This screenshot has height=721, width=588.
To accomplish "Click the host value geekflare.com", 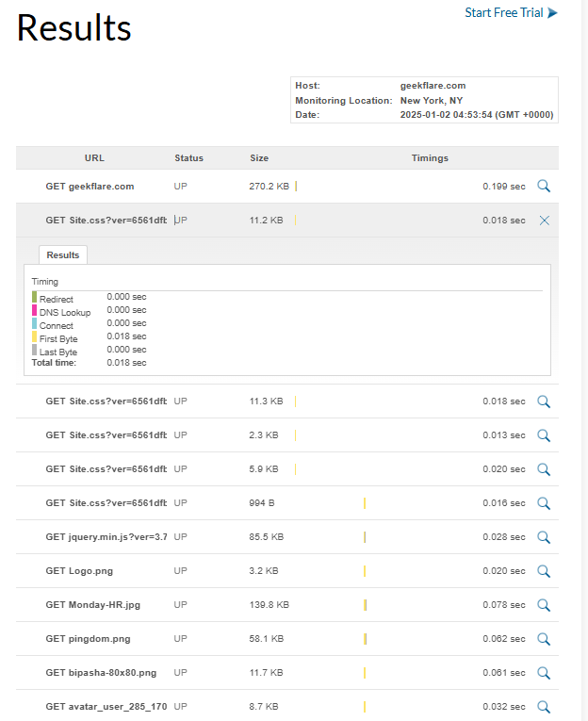I will 433,86.
